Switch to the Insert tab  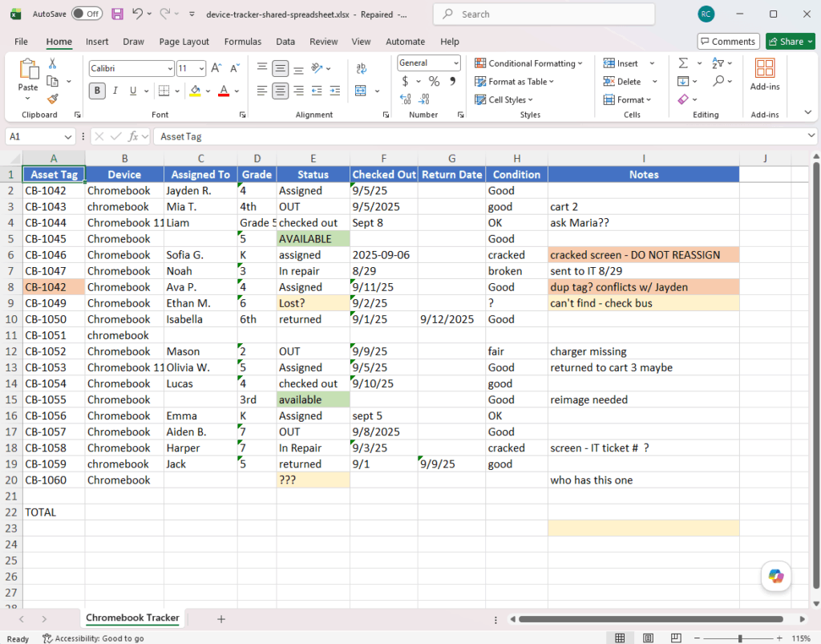[97, 42]
